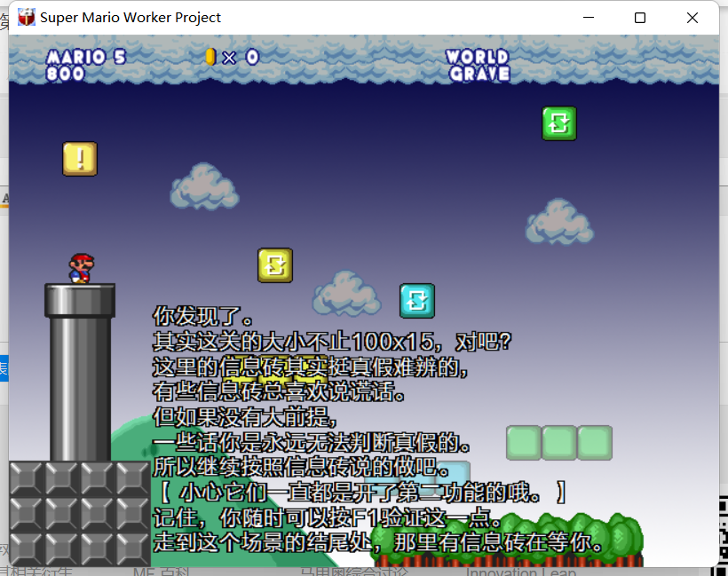Click the yellow exclamation mark block
The image size is (728, 576).
pyautogui.click(x=80, y=159)
